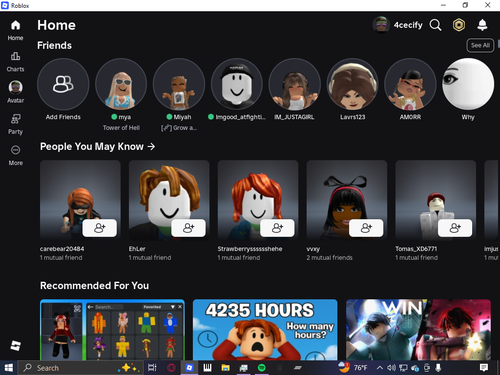Send friend request to carebear20484
500x375 pixels.
coord(99,228)
